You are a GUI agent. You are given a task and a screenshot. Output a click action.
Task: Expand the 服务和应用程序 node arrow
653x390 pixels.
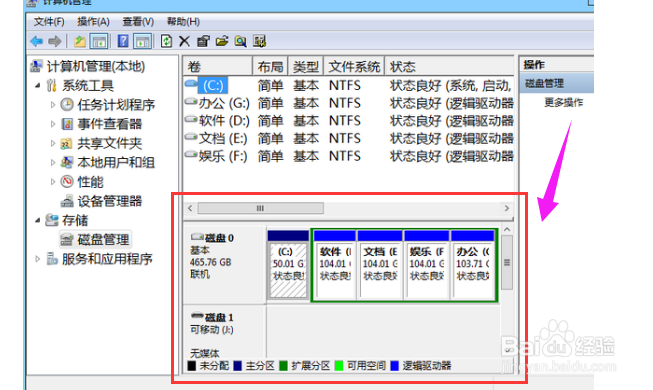pyautogui.click(x=37, y=259)
